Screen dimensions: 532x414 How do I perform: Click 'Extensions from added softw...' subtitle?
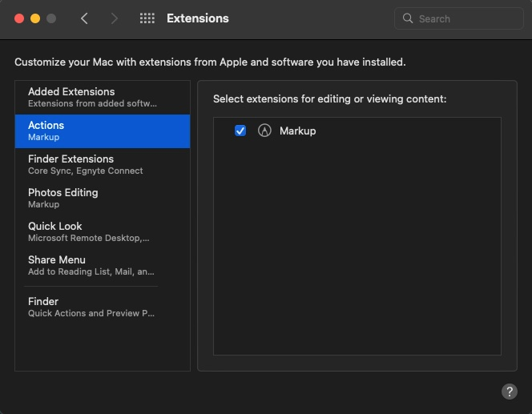click(92, 103)
